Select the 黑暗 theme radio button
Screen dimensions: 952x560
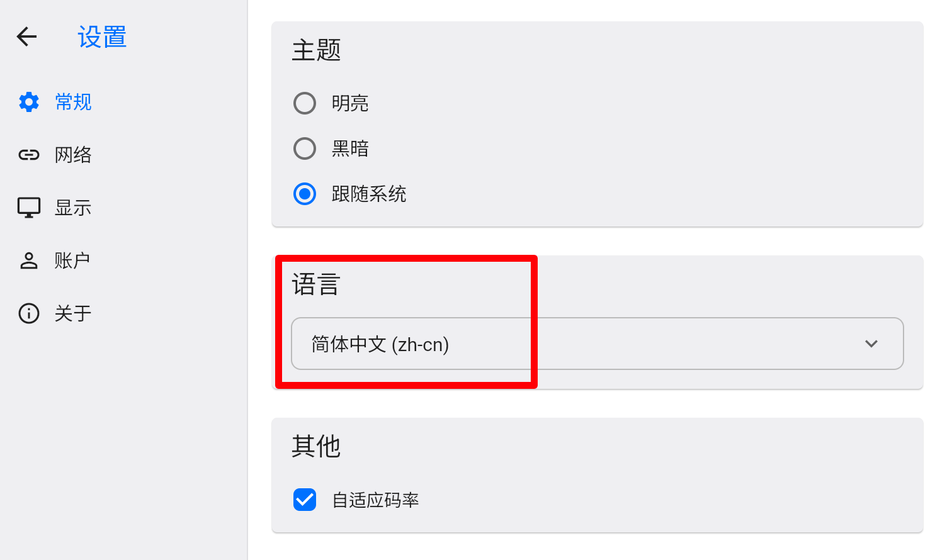click(x=305, y=148)
